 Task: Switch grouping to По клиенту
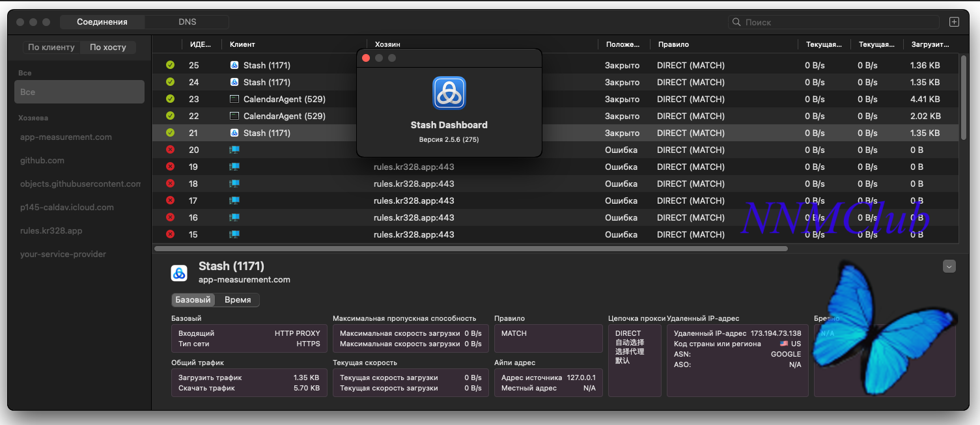coord(51,48)
